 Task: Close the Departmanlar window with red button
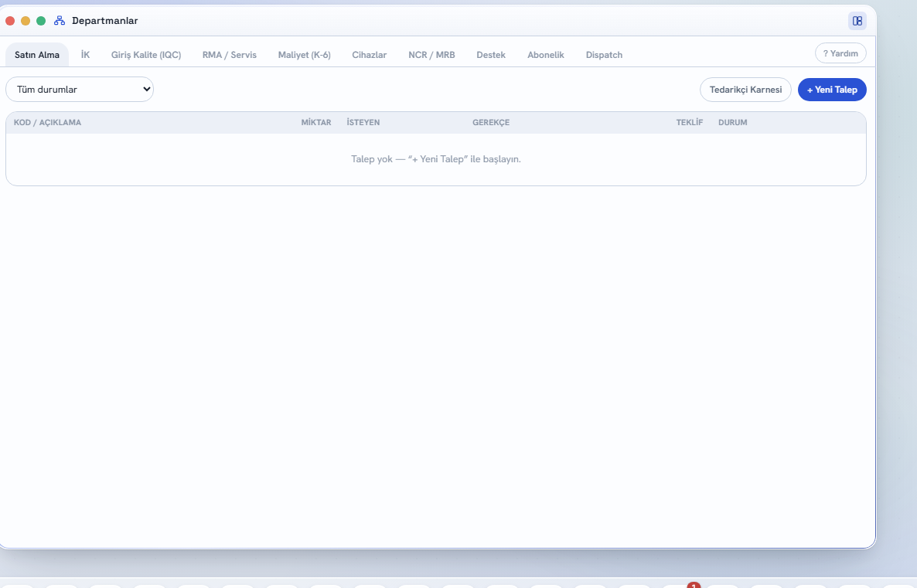tap(10, 21)
